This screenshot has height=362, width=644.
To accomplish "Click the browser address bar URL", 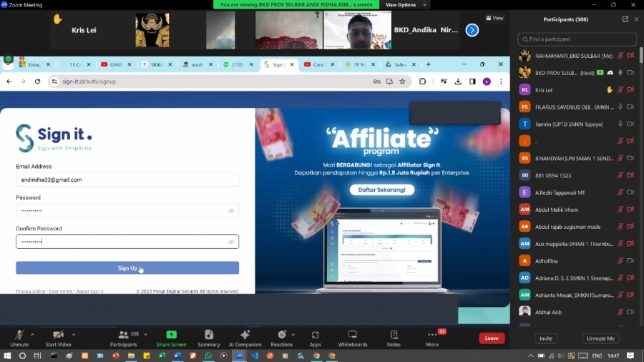I will click(89, 82).
